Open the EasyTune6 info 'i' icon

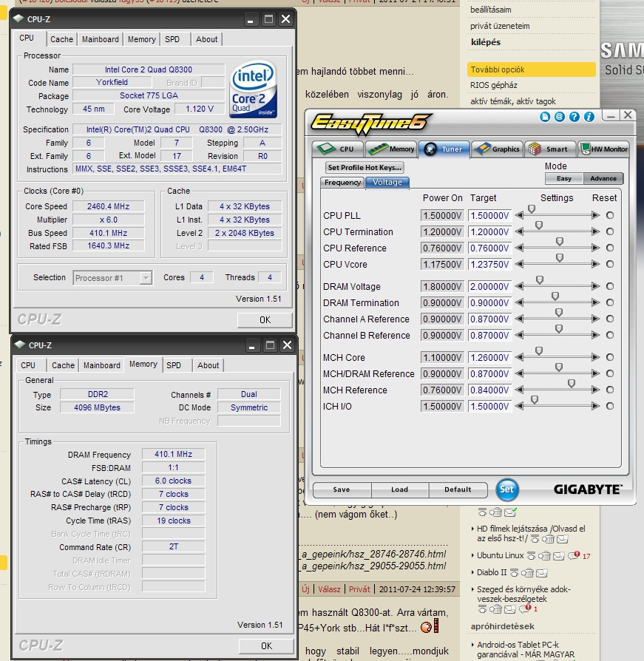pyautogui.click(x=589, y=117)
